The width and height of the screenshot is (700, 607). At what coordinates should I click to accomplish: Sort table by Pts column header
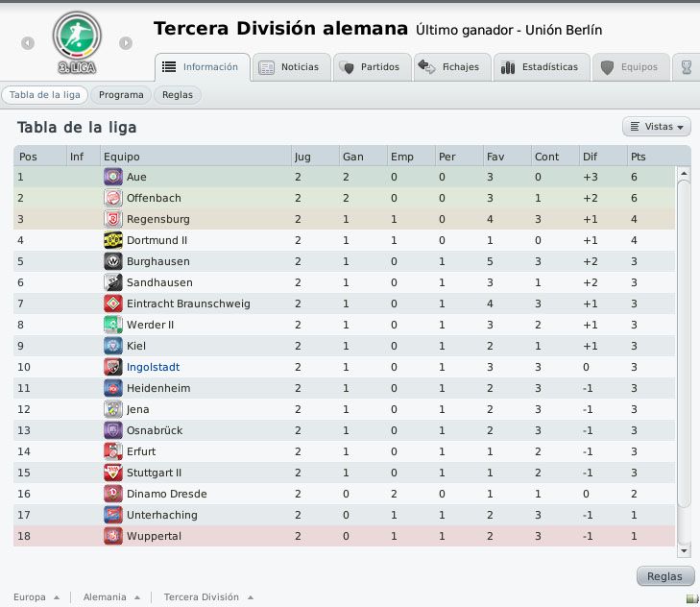click(638, 157)
